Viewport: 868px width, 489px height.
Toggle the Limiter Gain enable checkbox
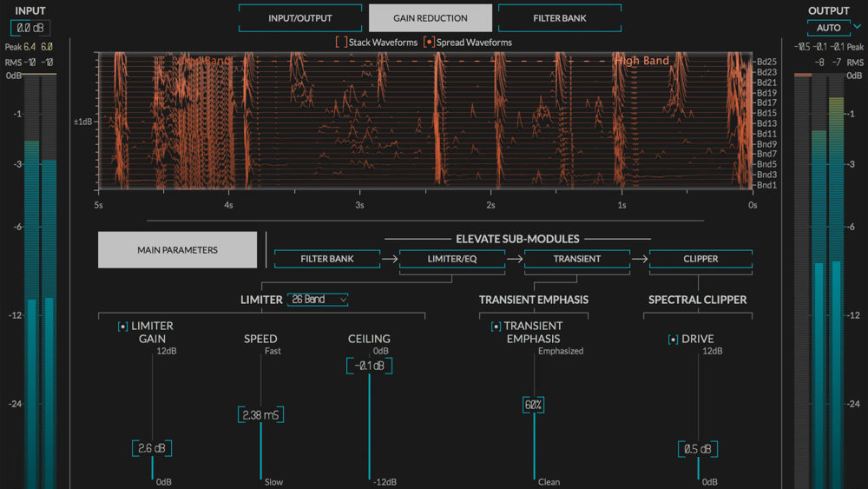(x=123, y=327)
